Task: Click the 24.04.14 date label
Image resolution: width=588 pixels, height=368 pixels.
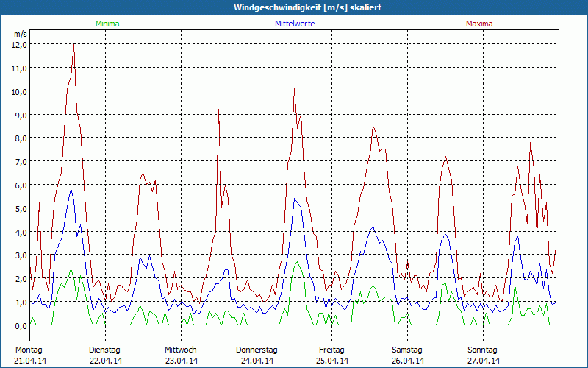Action: click(x=257, y=361)
